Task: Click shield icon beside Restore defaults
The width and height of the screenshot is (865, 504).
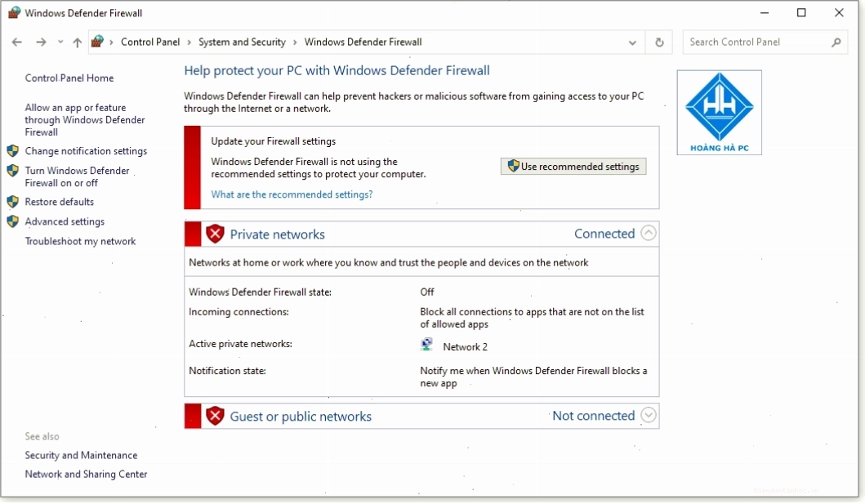Action: (x=13, y=201)
